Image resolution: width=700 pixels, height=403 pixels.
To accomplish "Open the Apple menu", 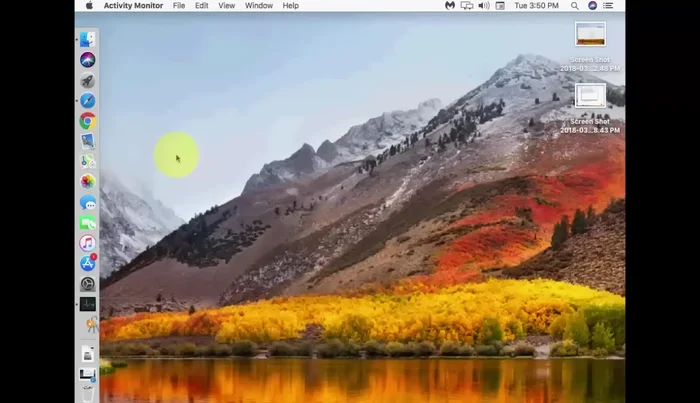I will tap(88, 6).
